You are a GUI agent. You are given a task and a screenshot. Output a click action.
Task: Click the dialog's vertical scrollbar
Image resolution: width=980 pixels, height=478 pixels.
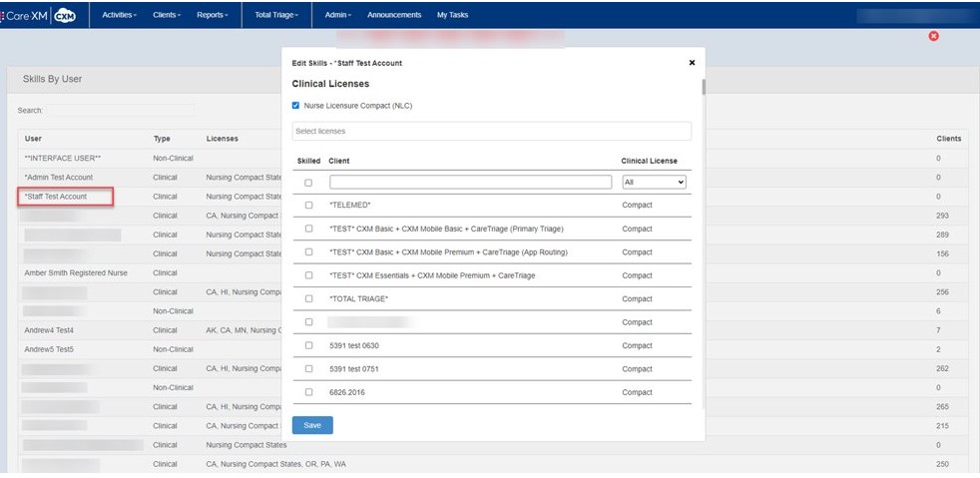[x=703, y=239]
